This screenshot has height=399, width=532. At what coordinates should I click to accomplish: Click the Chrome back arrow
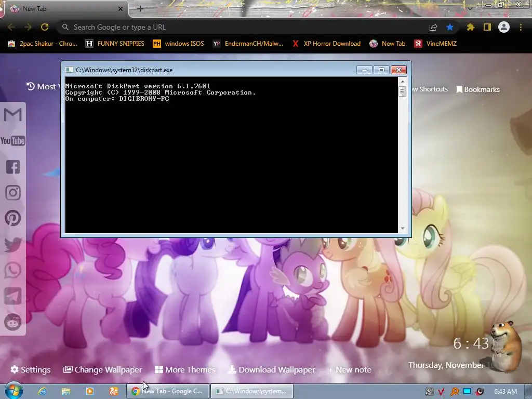pyautogui.click(x=11, y=27)
